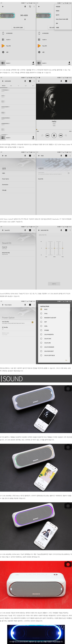Switch to the 장르 tab
This screenshot has height=644, width=72.
click(26, 86)
